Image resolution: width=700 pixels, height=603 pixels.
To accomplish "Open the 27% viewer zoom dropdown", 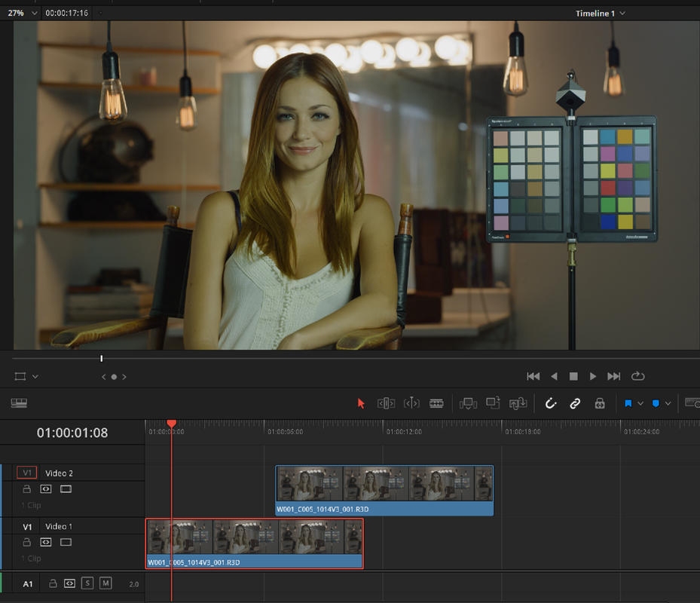I will [x=23, y=13].
